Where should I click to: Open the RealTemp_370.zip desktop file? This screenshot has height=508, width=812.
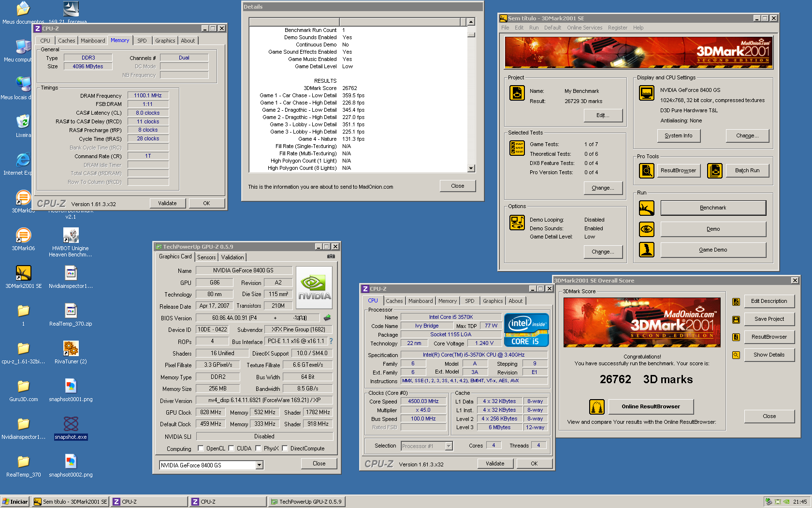(x=71, y=315)
